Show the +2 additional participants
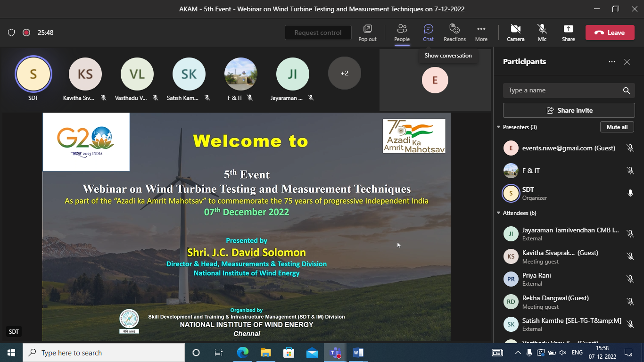Screen dimensions: 644x362 tap(345, 73)
